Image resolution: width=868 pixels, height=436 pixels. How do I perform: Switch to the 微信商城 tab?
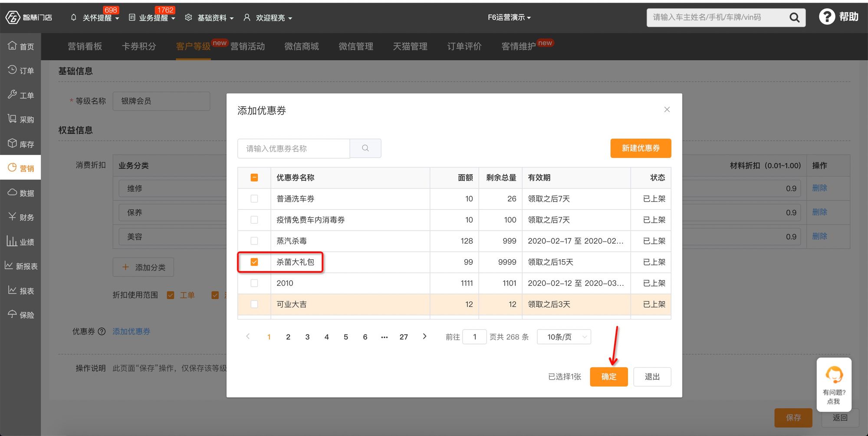tap(302, 46)
